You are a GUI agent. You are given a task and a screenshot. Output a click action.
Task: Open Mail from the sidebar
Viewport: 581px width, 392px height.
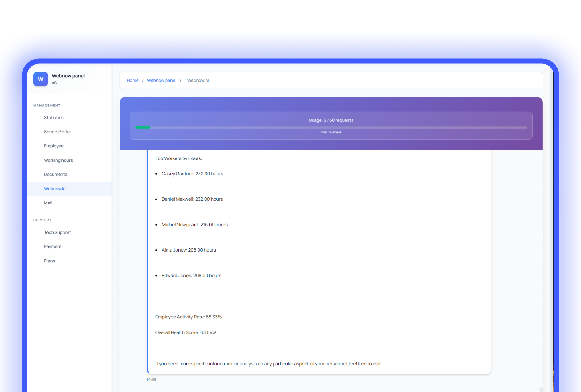coord(48,203)
